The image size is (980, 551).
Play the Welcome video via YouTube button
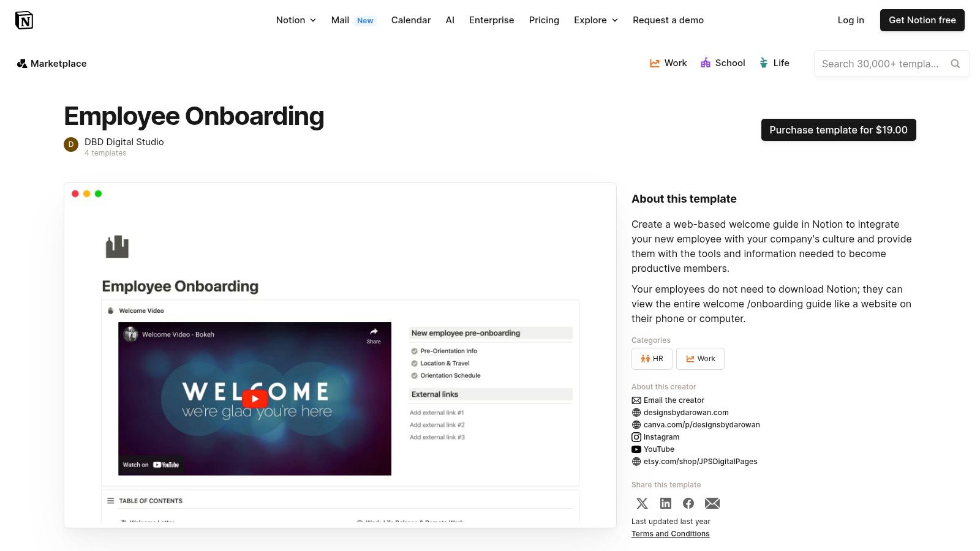[255, 399]
